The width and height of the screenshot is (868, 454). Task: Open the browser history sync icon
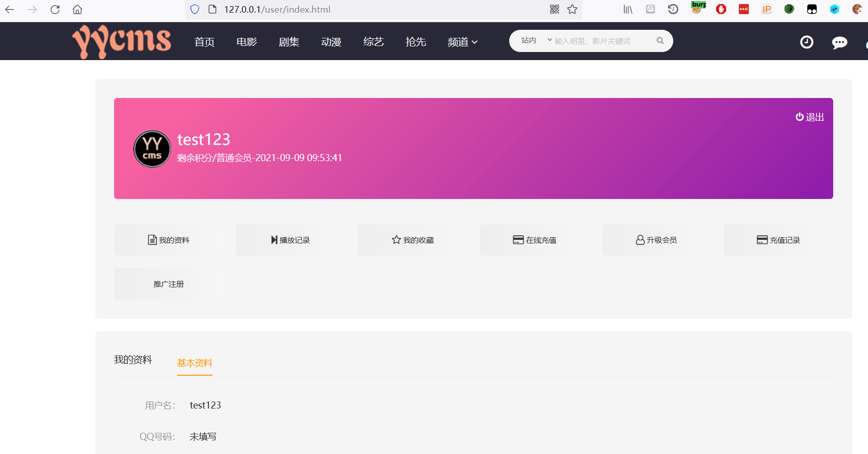673,9
